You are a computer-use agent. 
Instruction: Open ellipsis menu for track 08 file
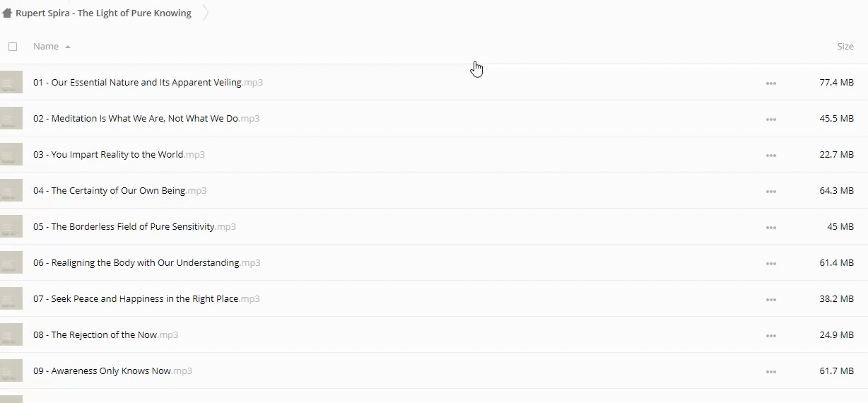click(770, 336)
